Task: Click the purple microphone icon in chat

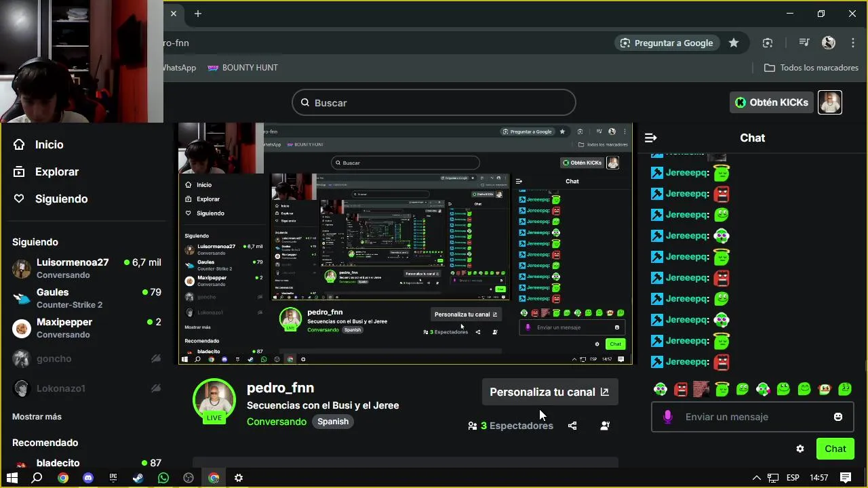Action: coord(667,417)
